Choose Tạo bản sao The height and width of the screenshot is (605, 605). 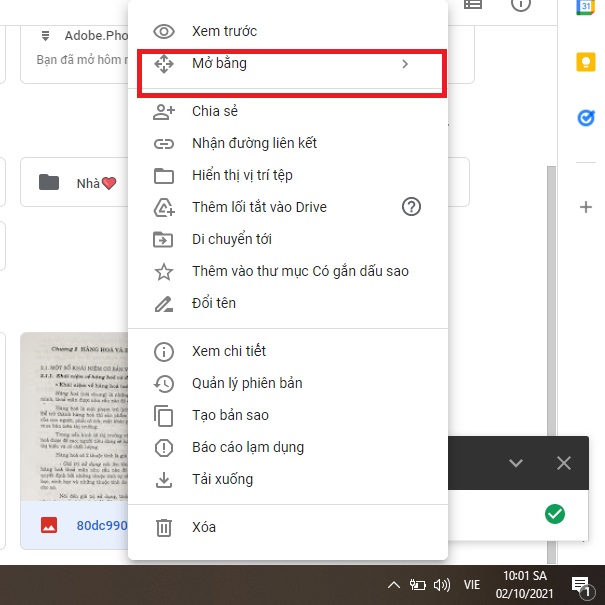pyautogui.click(x=288, y=416)
